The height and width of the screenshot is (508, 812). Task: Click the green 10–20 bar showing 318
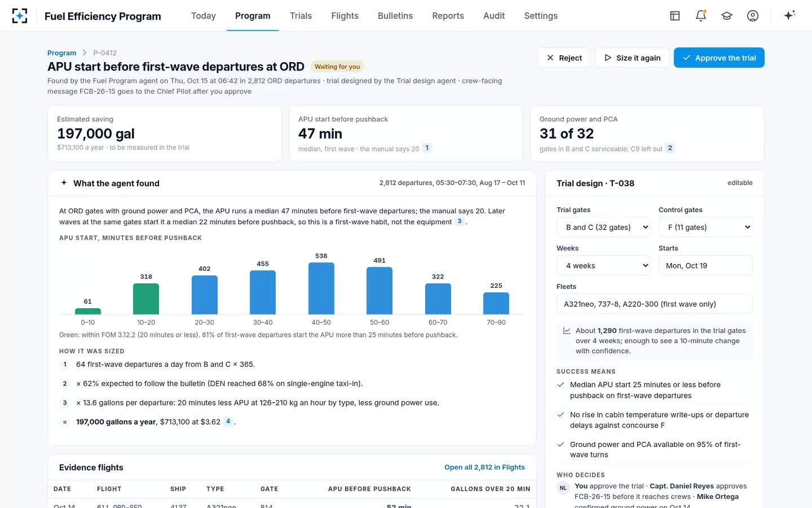click(x=146, y=299)
